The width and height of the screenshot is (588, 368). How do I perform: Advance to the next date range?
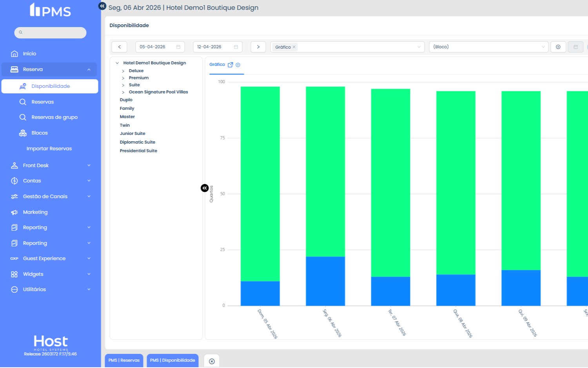(x=258, y=47)
